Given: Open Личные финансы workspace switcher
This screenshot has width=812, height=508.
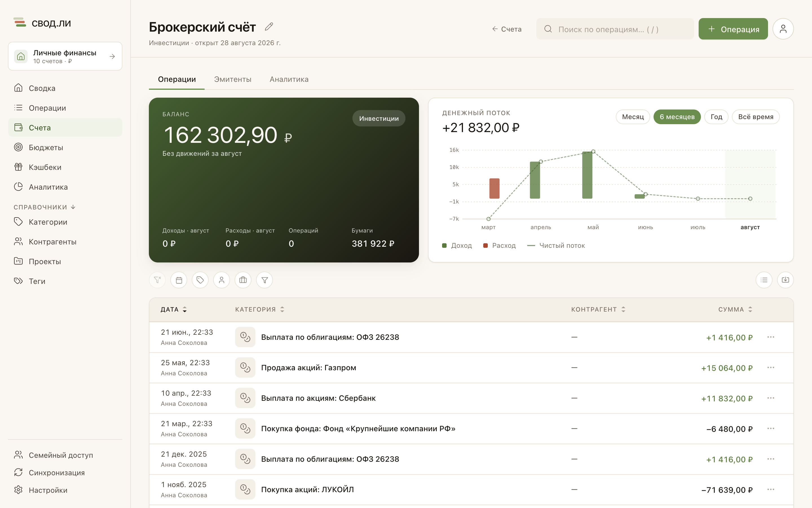Looking at the screenshot, I should pos(65,56).
